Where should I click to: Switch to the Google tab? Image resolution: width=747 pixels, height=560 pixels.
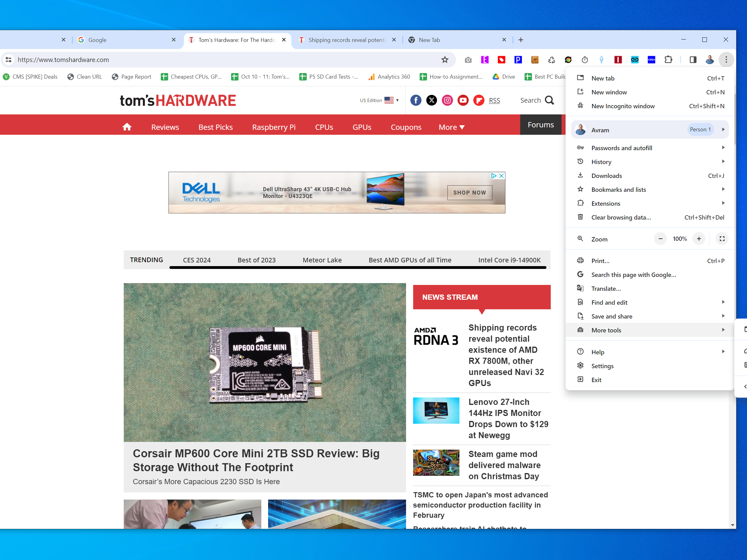click(x=127, y=40)
